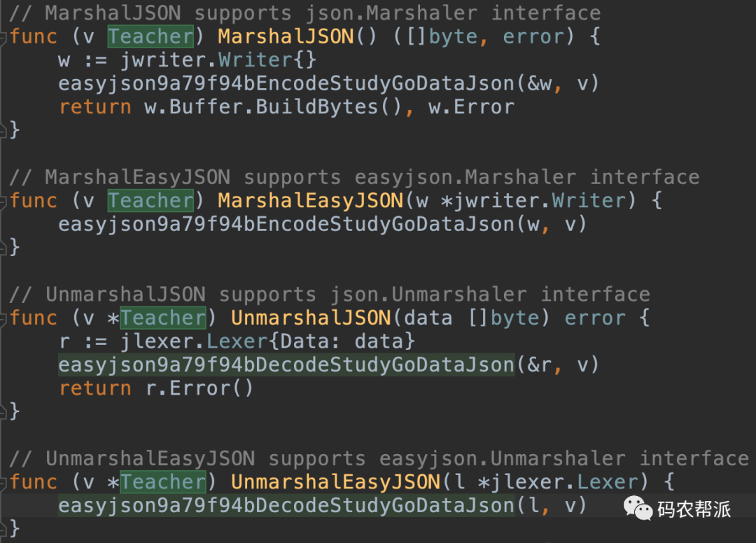Click the comment '// MarshalEasyJSON supports easyjson.Marshaler interface'
The height and width of the screenshot is (543, 756).
pyautogui.click(x=354, y=177)
